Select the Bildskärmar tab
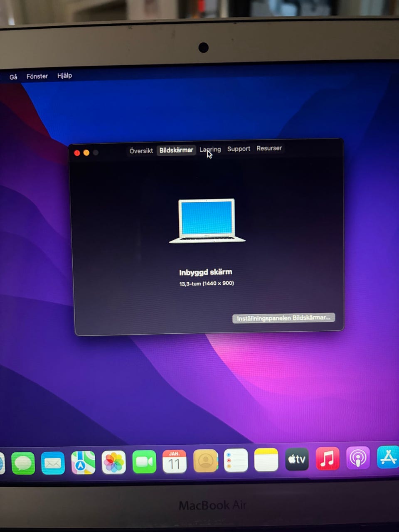Screen dimensions: 399x532 [x=176, y=150]
